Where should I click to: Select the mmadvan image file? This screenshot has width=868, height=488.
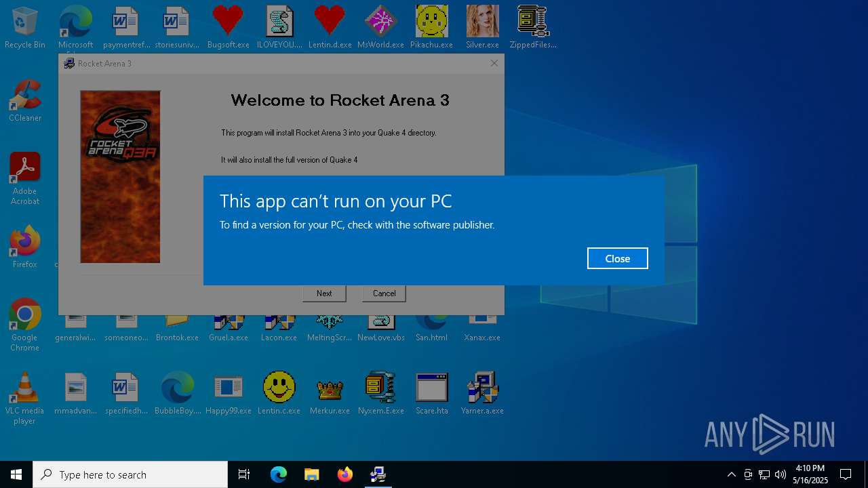(x=75, y=394)
